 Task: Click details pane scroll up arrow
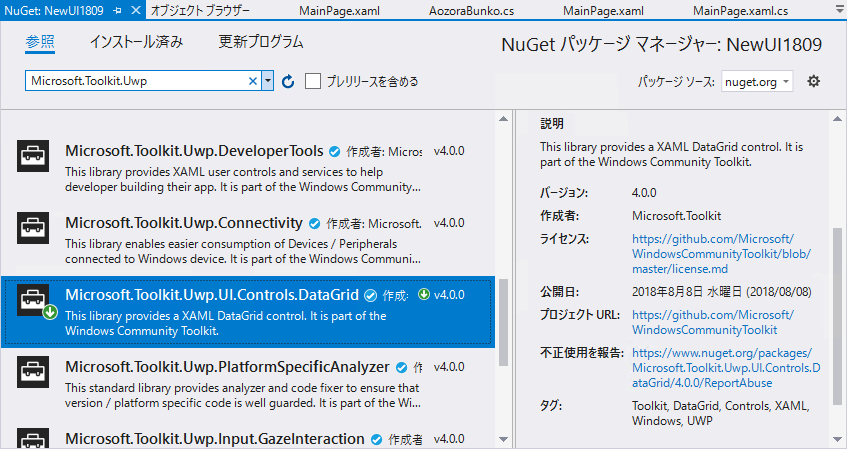[837, 119]
